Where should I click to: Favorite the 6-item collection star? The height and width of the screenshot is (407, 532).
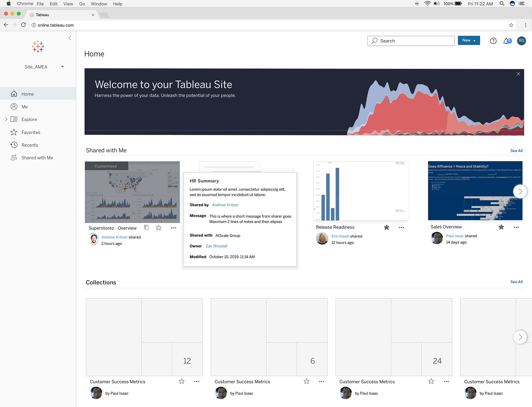[x=306, y=382]
